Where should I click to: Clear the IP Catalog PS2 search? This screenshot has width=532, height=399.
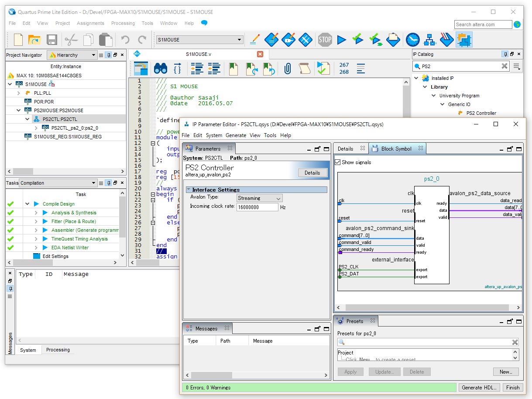[505, 66]
